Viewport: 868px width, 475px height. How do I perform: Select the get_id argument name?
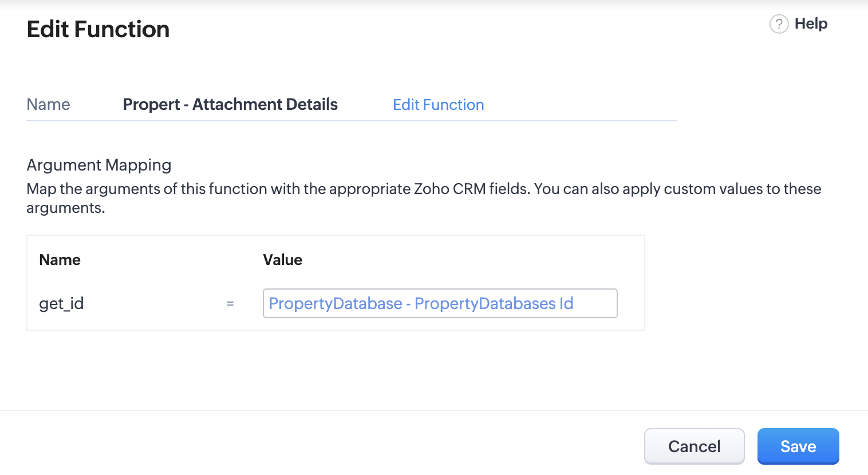pyautogui.click(x=61, y=303)
